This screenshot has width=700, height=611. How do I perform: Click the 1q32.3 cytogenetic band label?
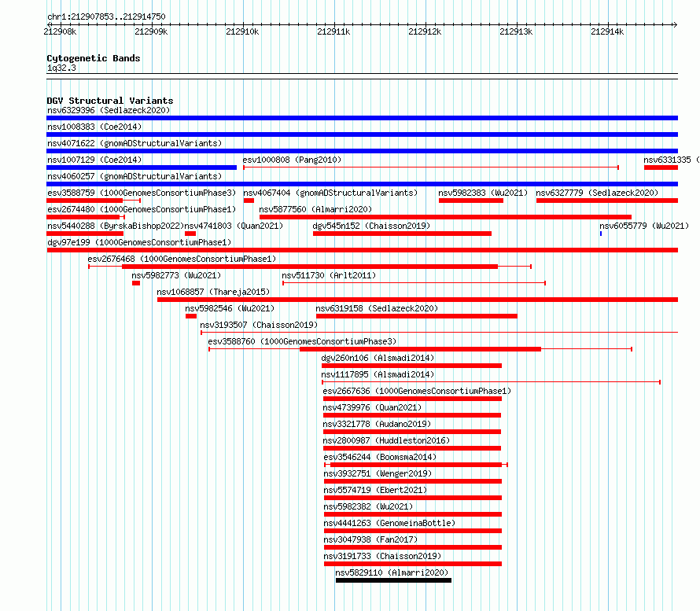click(x=61, y=68)
